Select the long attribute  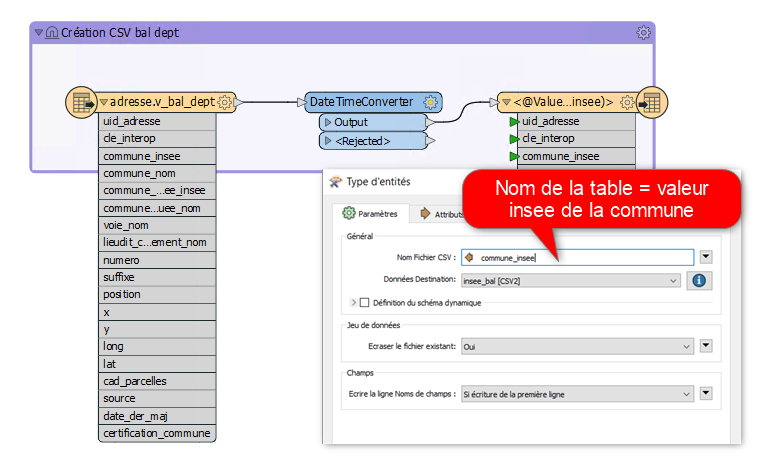tap(157, 347)
